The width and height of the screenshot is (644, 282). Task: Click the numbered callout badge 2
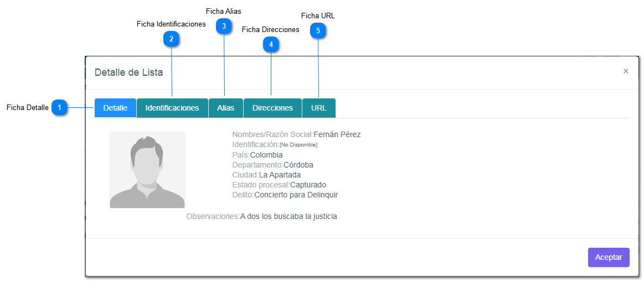171,39
